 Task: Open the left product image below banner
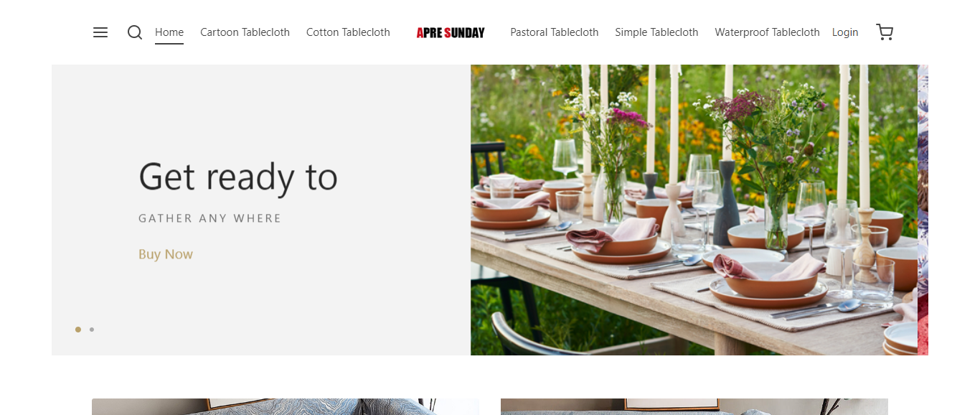pos(286,406)
